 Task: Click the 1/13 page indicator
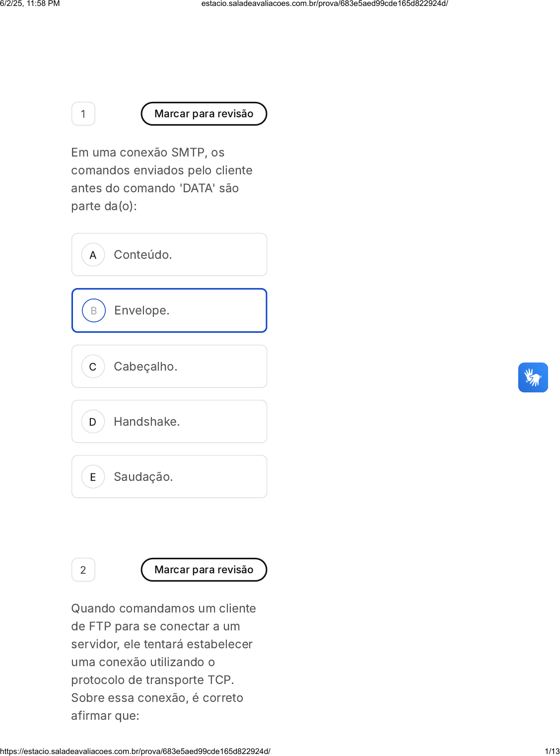[x=552, y=751]
